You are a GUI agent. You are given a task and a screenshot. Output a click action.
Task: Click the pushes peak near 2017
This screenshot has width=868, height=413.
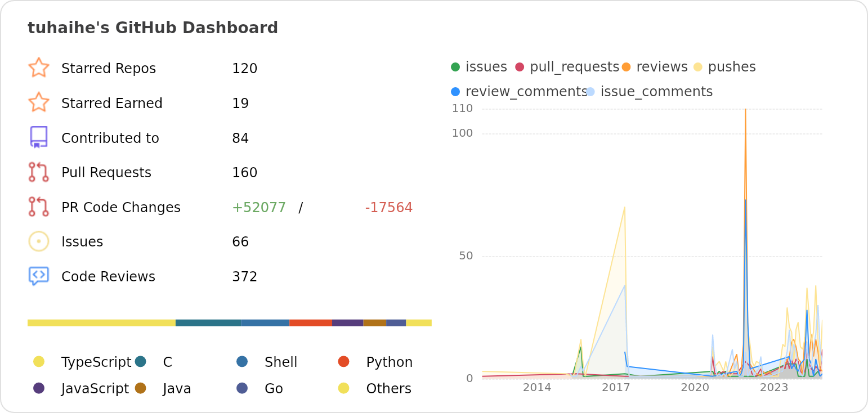625,207
